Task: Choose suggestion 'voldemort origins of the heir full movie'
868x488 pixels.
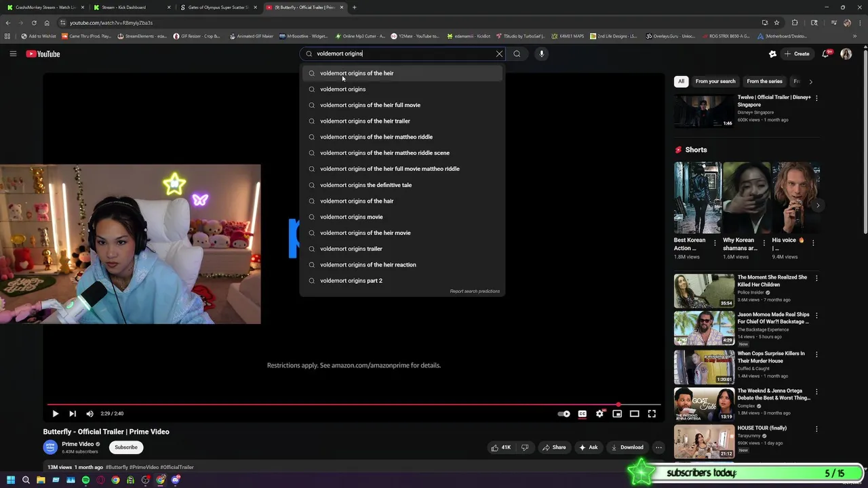Action: (401, 105)
